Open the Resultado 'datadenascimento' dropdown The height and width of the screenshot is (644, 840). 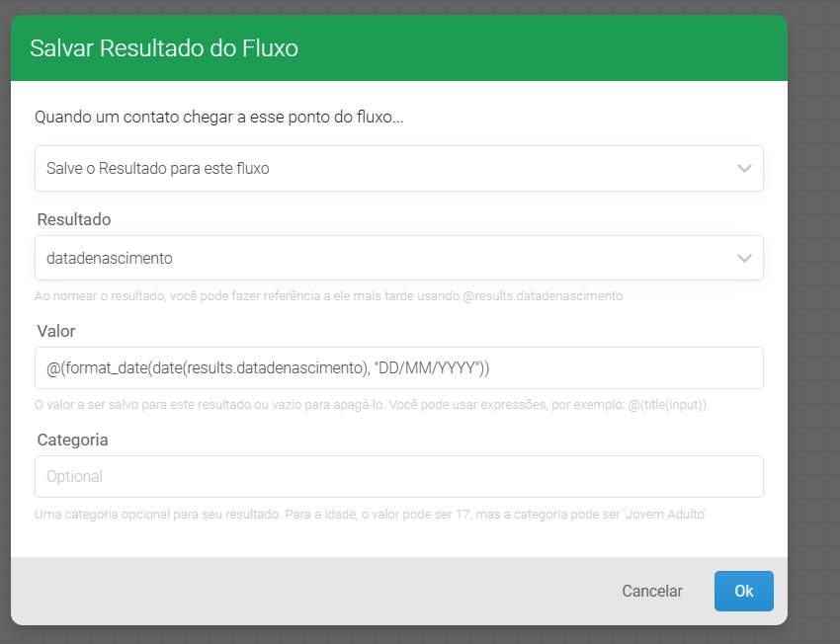coord(385,258)
